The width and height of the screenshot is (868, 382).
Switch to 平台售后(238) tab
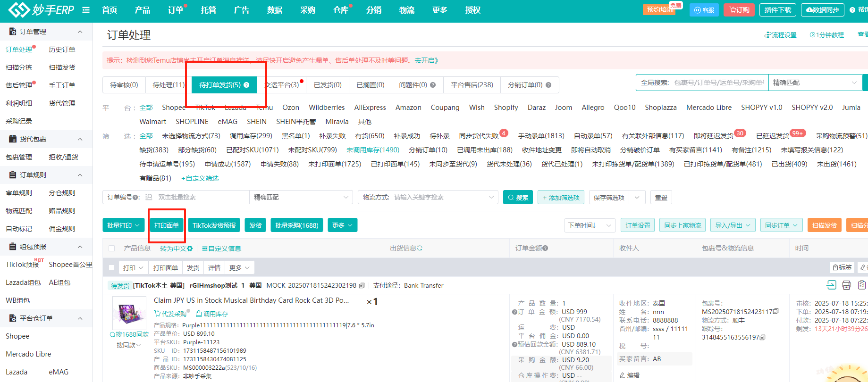pos(472,85)
